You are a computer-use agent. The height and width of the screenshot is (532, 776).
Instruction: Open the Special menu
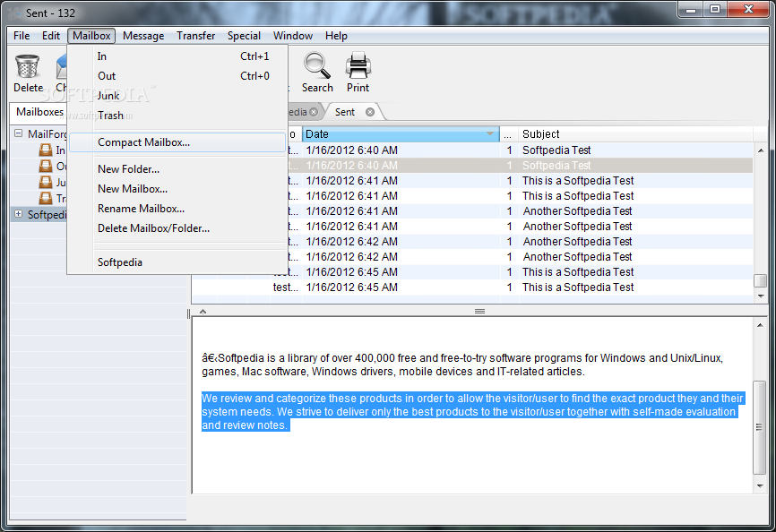pyautogui.click(x=244, y=36)
